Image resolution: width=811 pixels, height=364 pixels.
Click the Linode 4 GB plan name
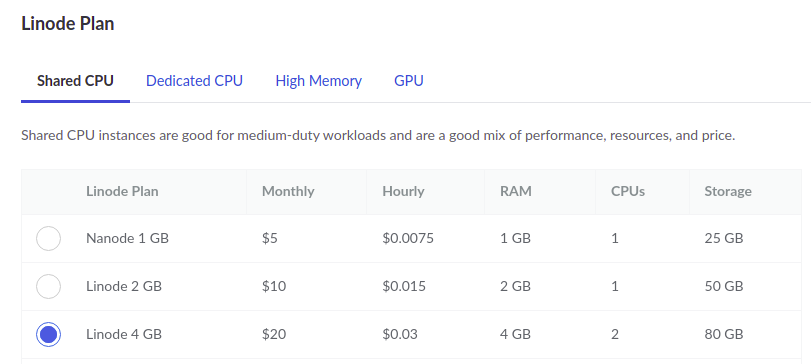pyautogui.click(x=124, y=335)
